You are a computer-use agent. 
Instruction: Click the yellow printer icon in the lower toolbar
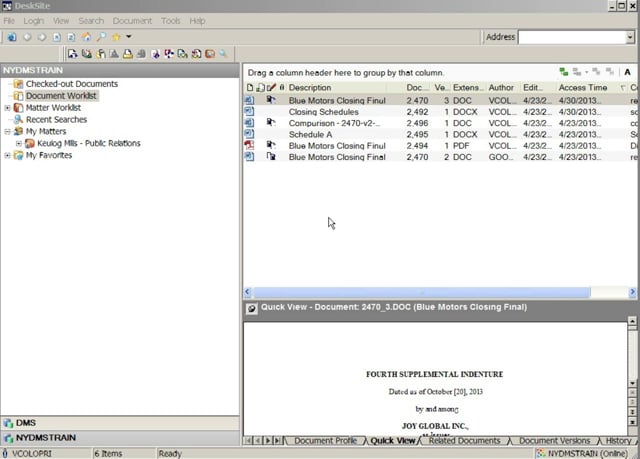tap(128, 53)
